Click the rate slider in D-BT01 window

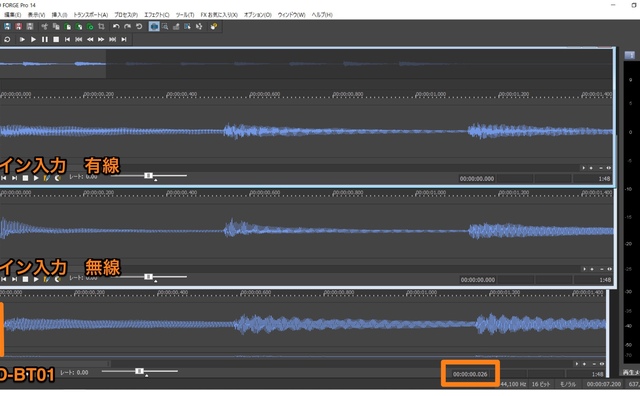click(140, 372)
